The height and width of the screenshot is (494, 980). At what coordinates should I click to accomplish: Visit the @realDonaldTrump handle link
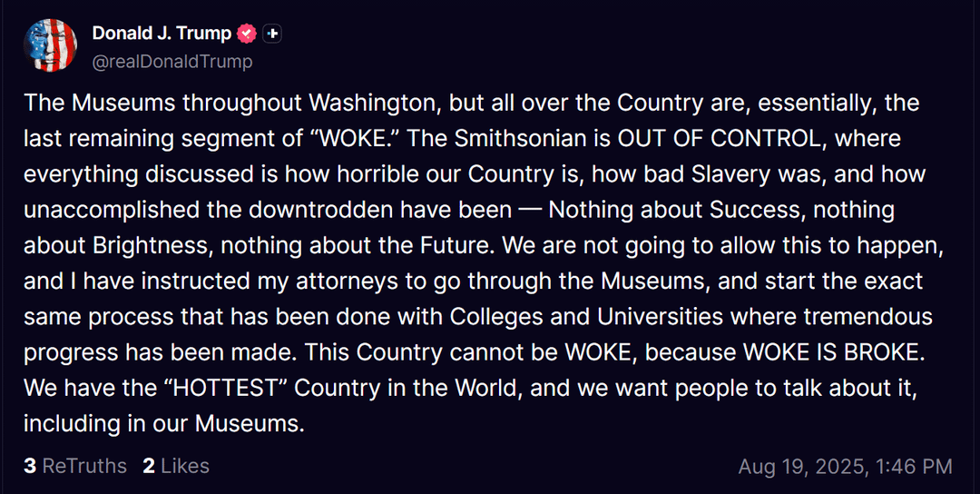(x=172, y=62)
